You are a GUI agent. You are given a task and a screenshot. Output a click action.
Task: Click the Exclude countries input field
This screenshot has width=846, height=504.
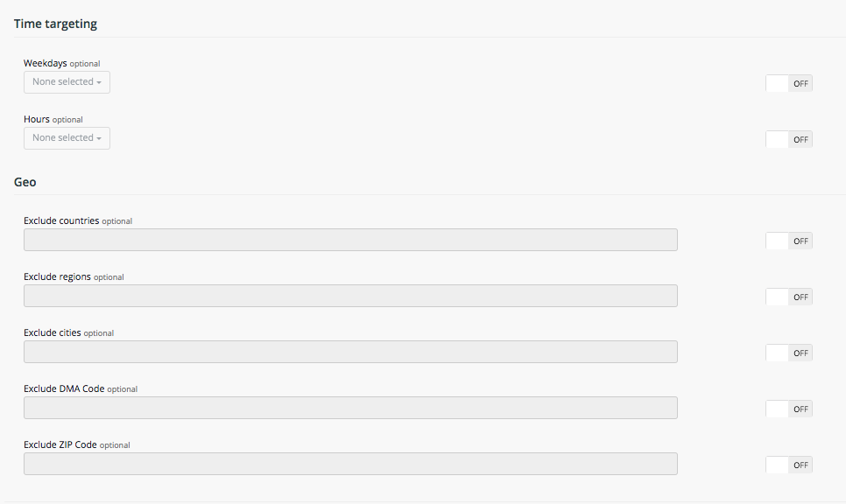(350, 240)
